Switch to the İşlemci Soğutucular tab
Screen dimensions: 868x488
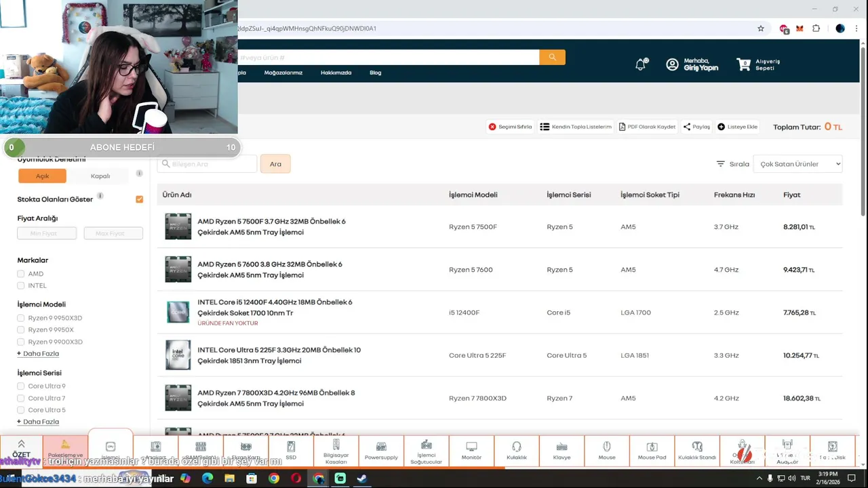(426, 451)
